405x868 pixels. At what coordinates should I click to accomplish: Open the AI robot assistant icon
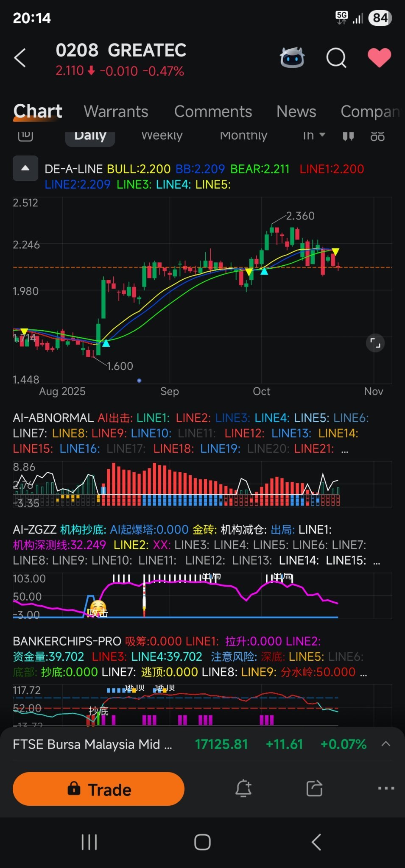292,58
